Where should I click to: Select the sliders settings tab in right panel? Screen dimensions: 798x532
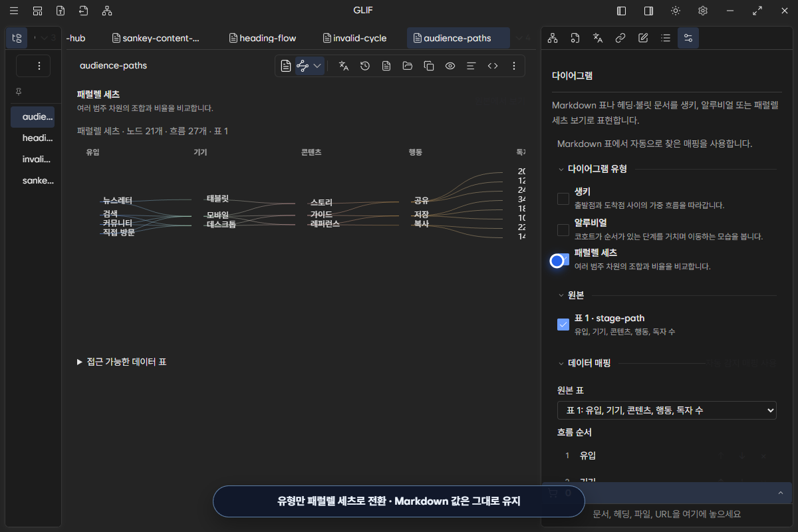coord(688,38)
